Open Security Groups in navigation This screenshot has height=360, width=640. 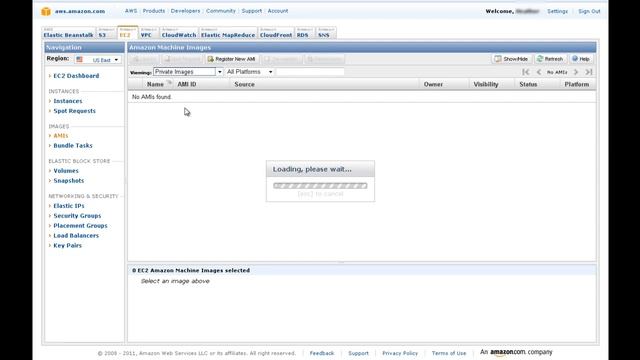[x=77, y=216]
